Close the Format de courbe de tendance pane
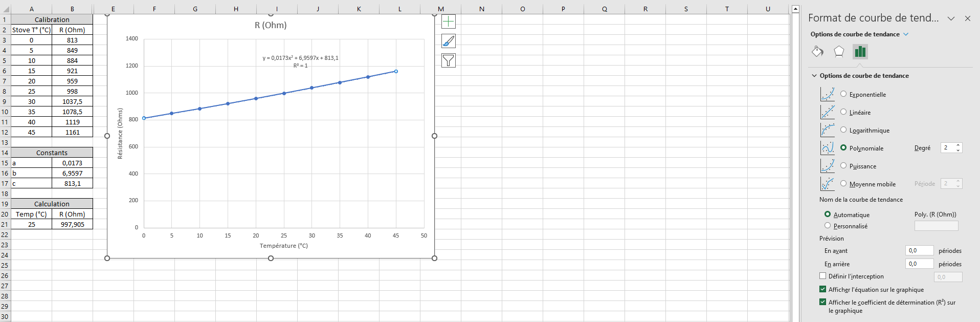 (x=967, y=18)
